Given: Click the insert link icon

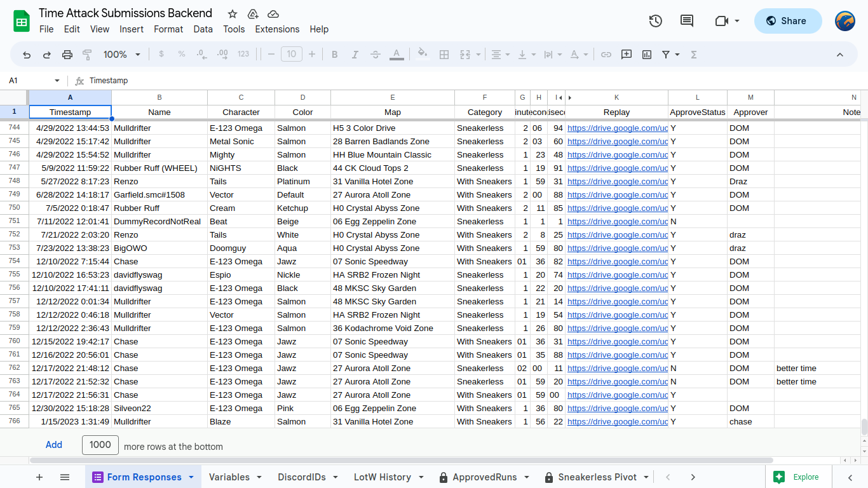Looking at the screenshot, I should (606, 55).
